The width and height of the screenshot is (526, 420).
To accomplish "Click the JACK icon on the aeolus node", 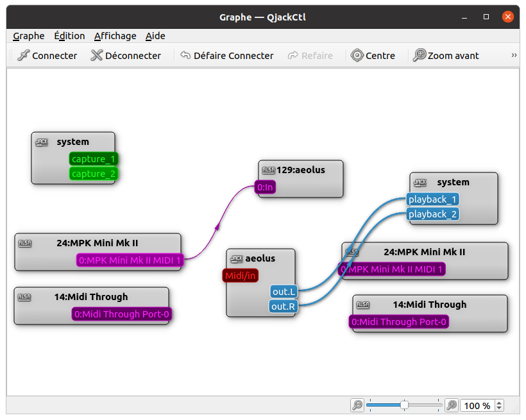I will (x=237, y=258).
